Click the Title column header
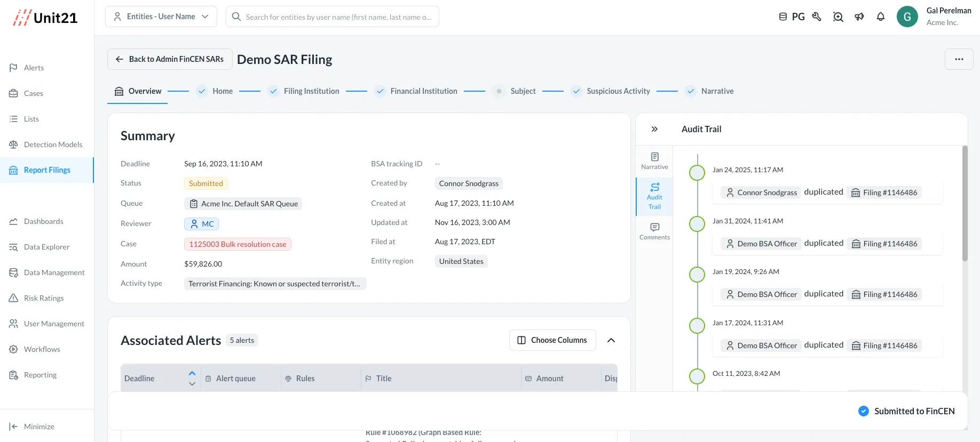Screen dimensions: 980x442 coord(441,379)
